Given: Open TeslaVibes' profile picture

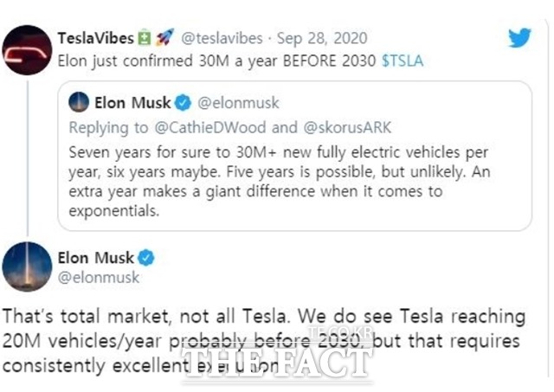Looking at the screenshot, I should [x=25, y=50].
